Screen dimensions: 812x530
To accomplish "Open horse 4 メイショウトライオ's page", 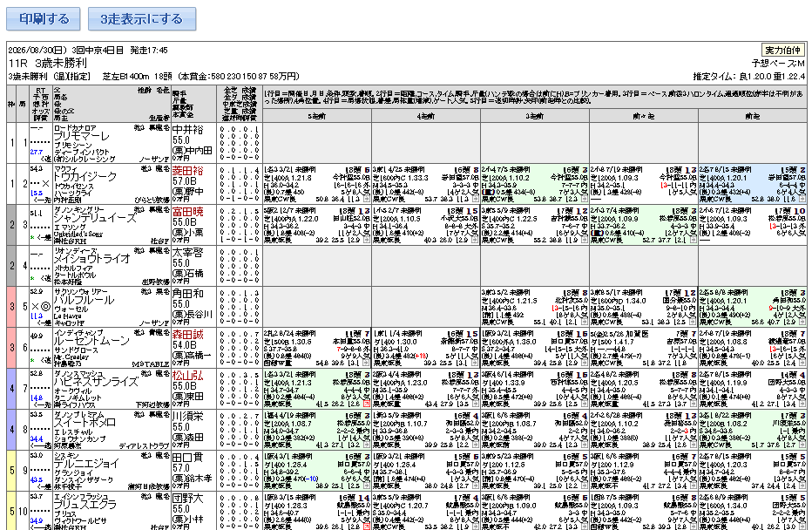I will click(91, 259).
